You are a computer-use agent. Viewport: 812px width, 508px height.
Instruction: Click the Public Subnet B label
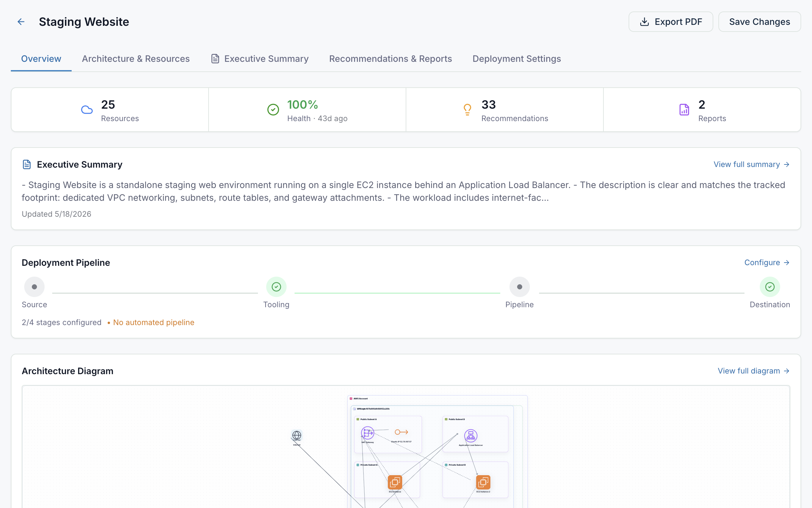(x=457, y=419)
